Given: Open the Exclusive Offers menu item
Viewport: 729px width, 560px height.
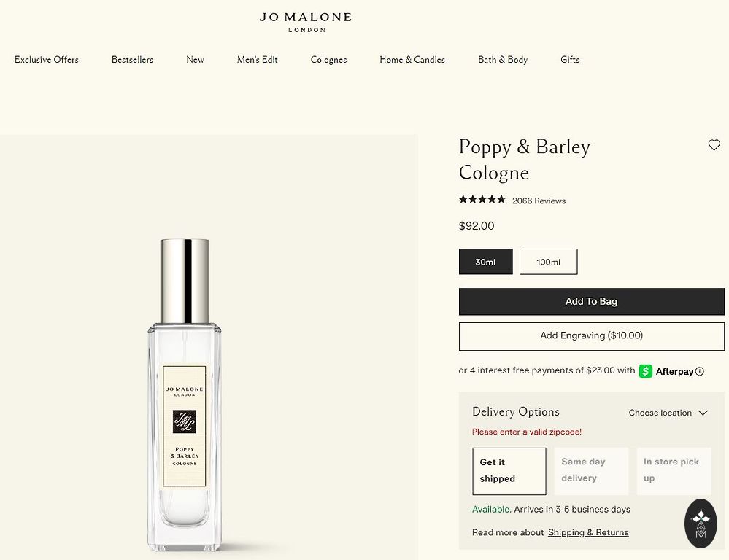Looking at the screenshot, I should click(47, 60).
